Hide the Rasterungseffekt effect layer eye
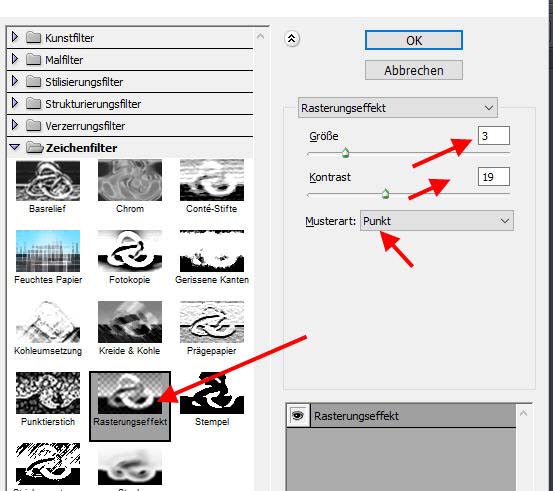The image size is (553, 491). [298, 416]
